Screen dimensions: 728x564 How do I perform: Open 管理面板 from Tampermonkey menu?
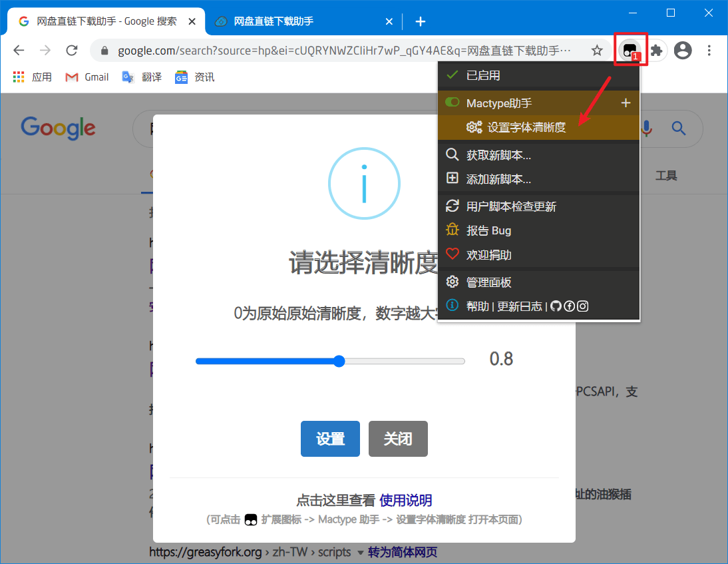pos(488,282)
